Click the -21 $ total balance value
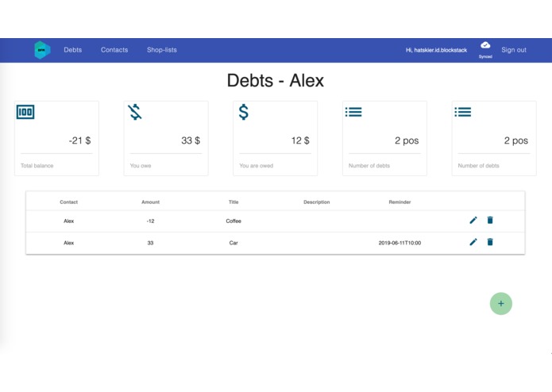Viewport: 552px width, 392px height. pyautogui.click(x=79, y=140)
